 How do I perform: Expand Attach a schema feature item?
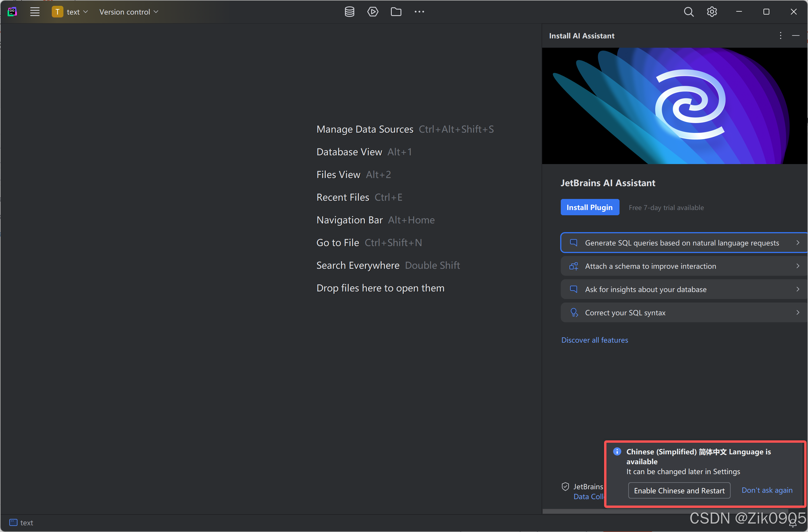click(x=683, y=266)
